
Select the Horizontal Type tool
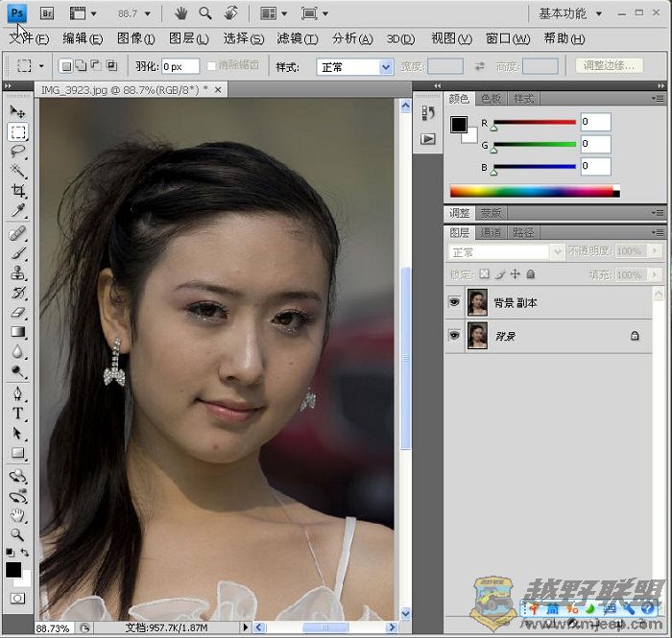(x=17, y=414)
